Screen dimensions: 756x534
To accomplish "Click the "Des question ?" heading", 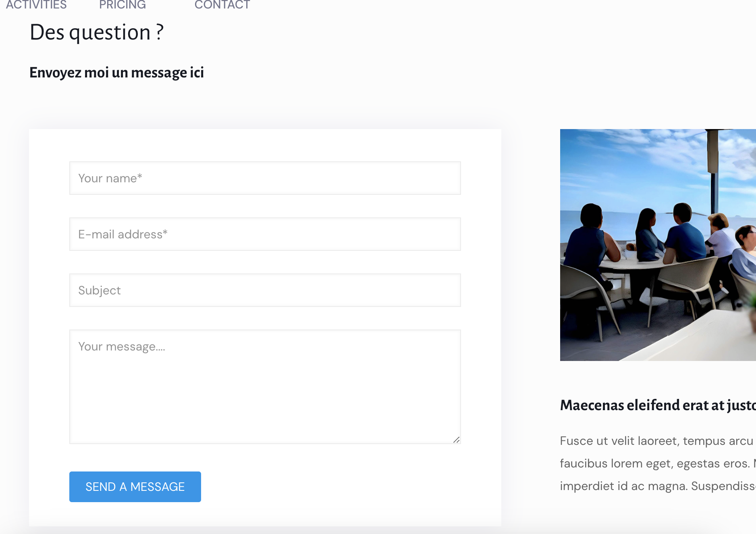I will pos(97,32).
